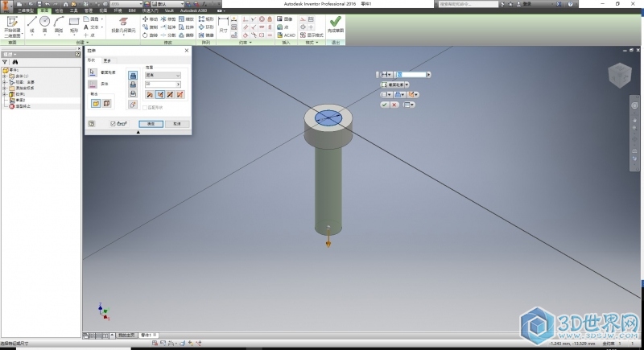Select extrude Direction 2 button

coord(160,95)
